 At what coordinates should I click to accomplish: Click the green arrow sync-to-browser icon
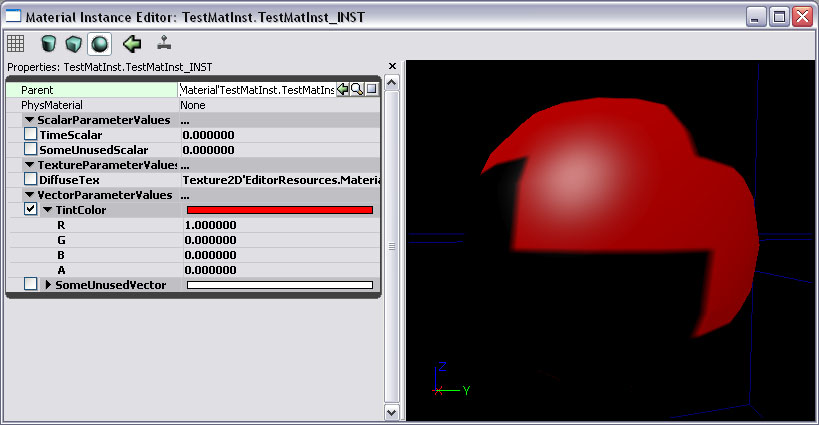pos(132,44)
